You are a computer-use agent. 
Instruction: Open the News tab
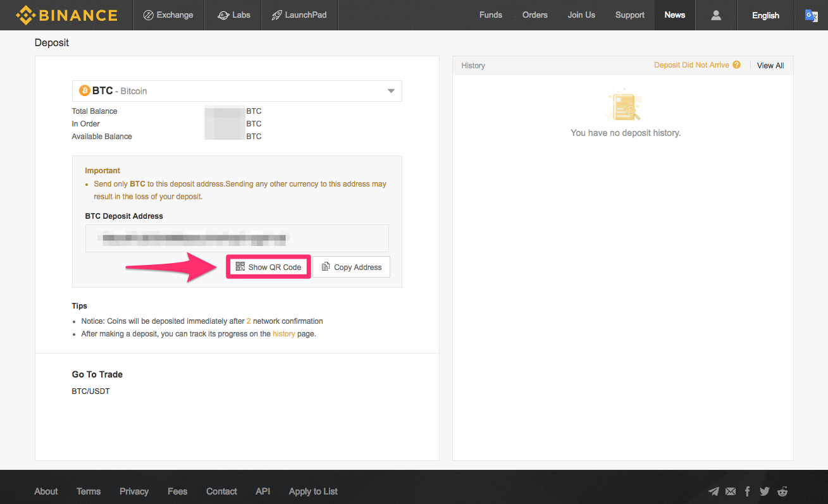[675, 15]
